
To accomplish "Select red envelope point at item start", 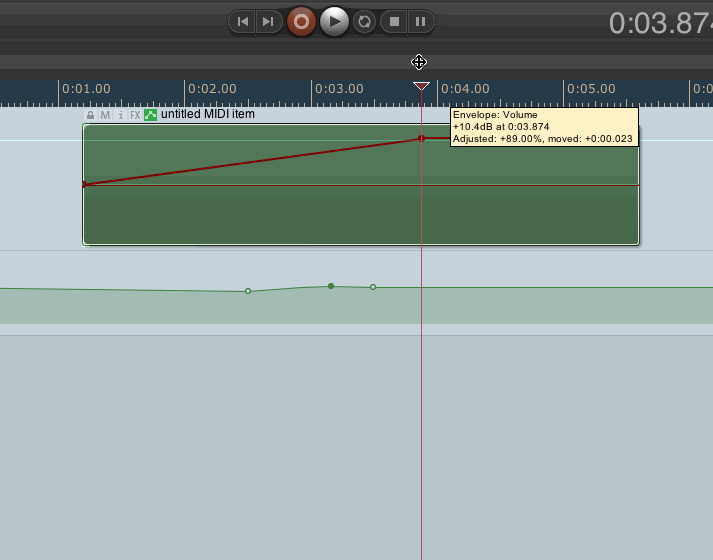I will [x=84, y=185].
